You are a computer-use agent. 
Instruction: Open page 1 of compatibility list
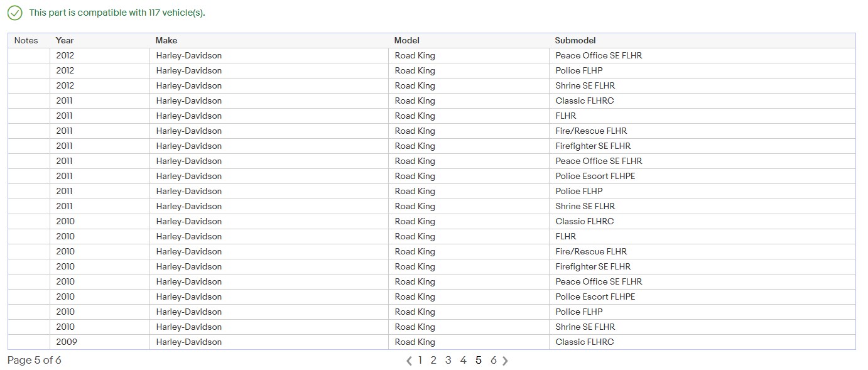[420, 360]
